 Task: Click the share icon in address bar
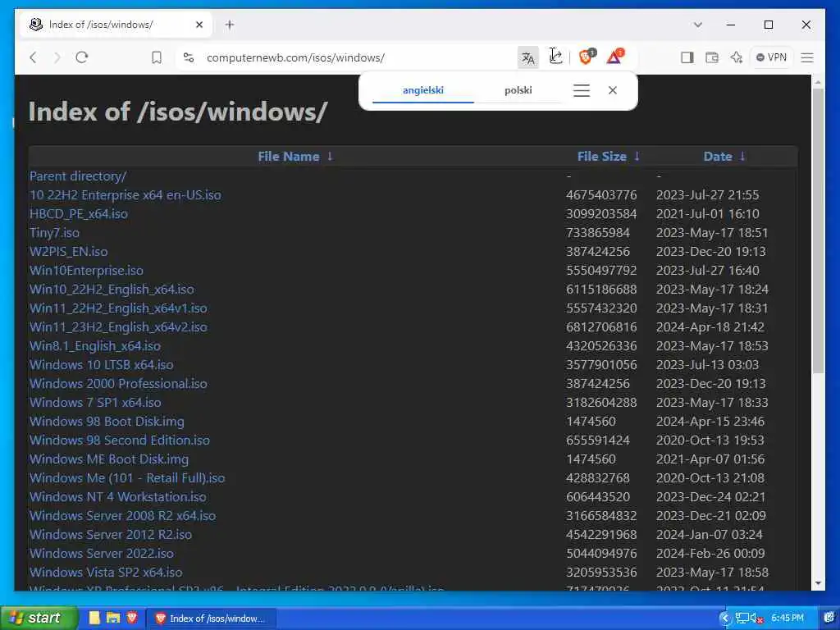click(x=555, y=57)
